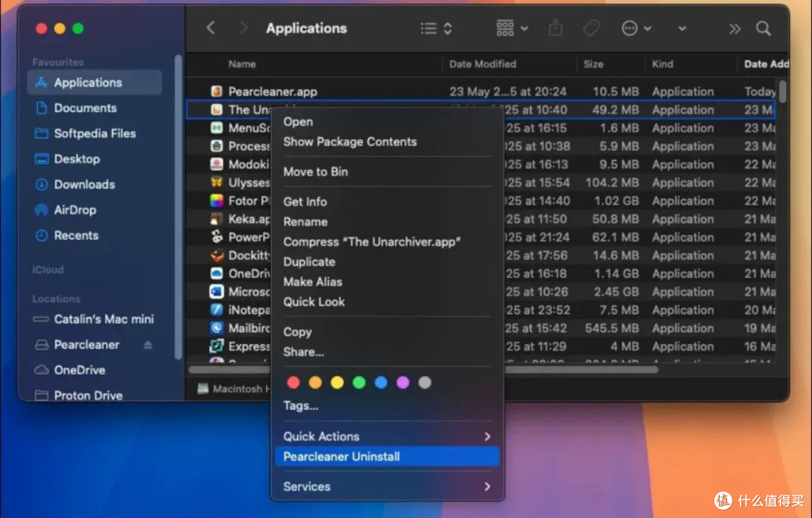Click the PowerP app icon in list
812x518 pixels.
click(x=217, y=237)
